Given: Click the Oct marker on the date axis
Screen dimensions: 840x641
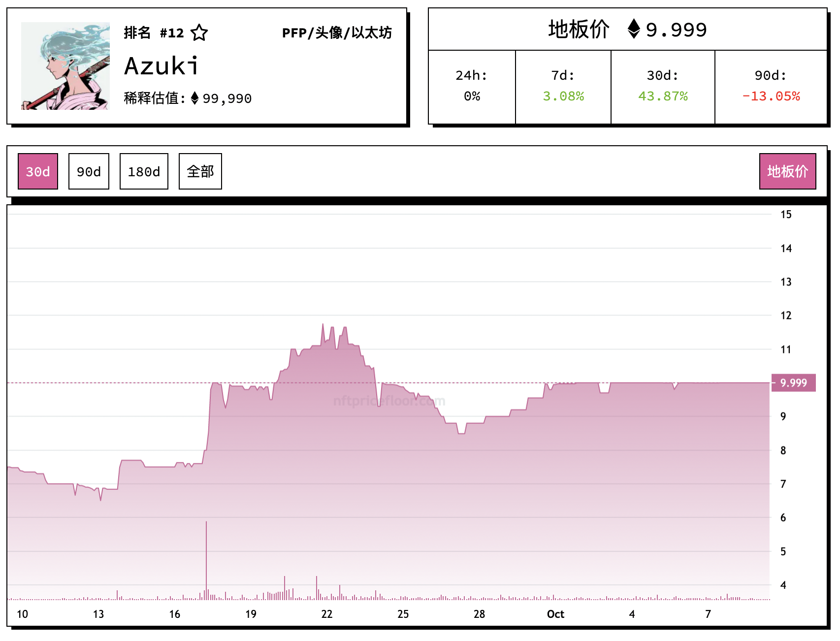Looking at the screenshot, I should coord(555,614).
